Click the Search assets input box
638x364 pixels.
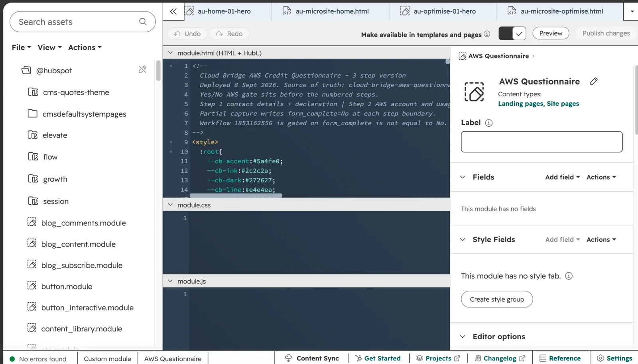(83, 22)
